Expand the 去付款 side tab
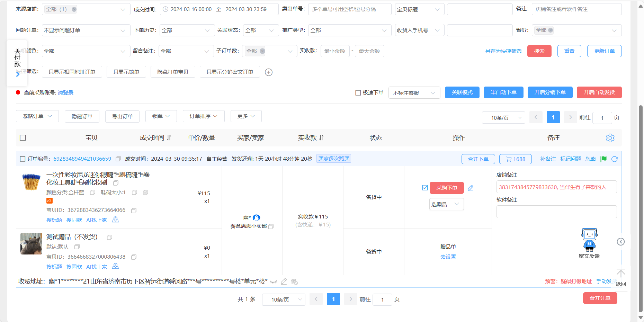The height and width of the screenshot is (322, 644). coord(17,62)
